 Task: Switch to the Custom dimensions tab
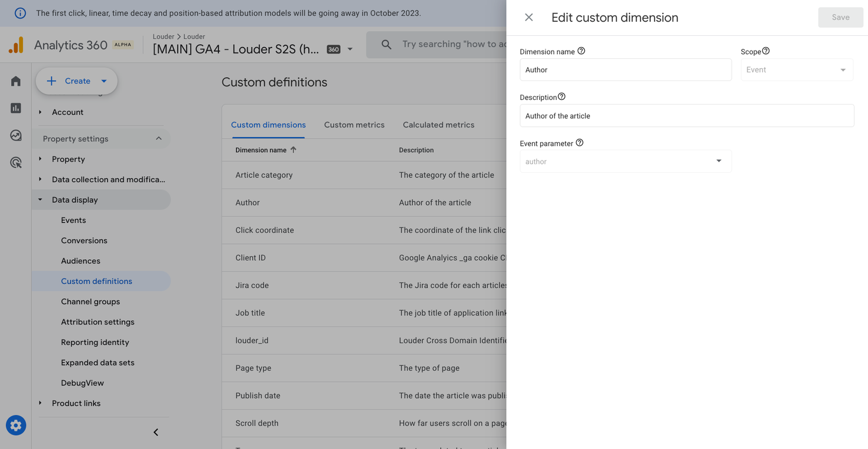pyautogui.click(x=268, y=125)
